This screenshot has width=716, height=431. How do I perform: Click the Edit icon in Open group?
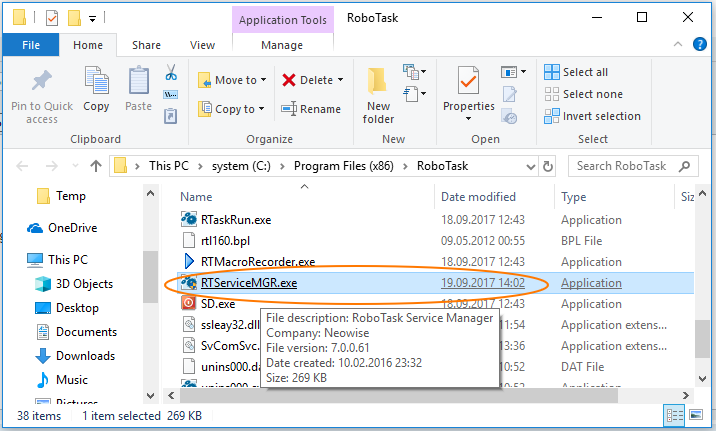click(x=510, y=94)
